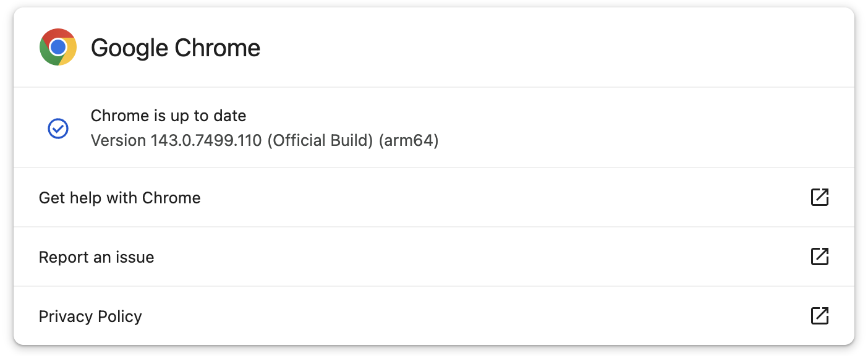This screenshot has height=356, width=868.
Task: Select the version number text
Action: coord(265,140)
